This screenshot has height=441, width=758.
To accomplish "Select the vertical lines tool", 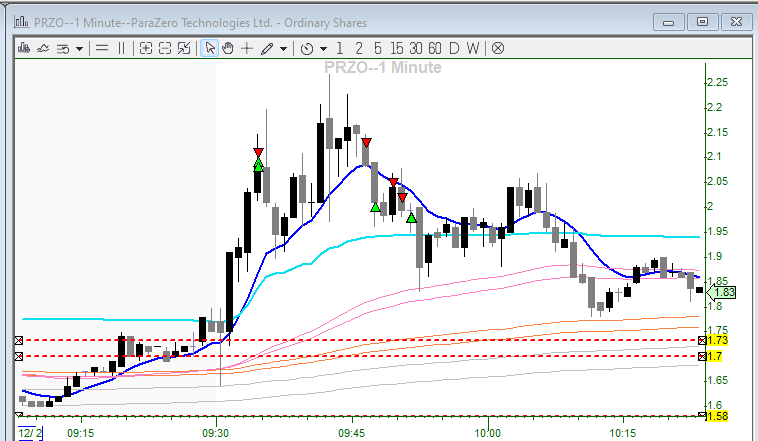I will point(121,48).
